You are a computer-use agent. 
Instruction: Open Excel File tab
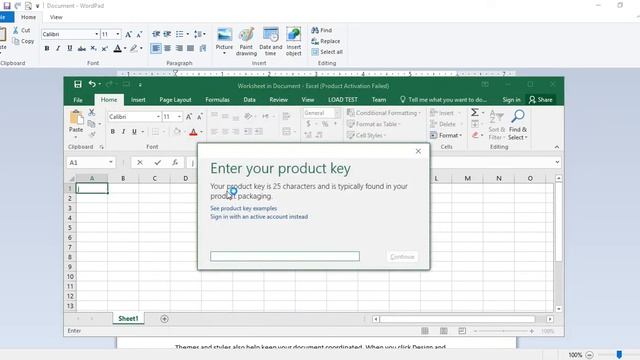pyautogui.click(x=78, y=100)
